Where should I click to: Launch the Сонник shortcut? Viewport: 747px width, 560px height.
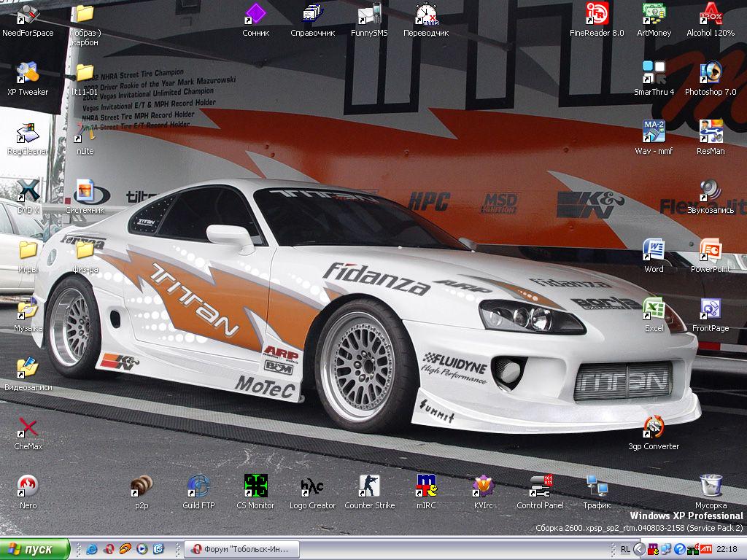(x=256, y=20)
